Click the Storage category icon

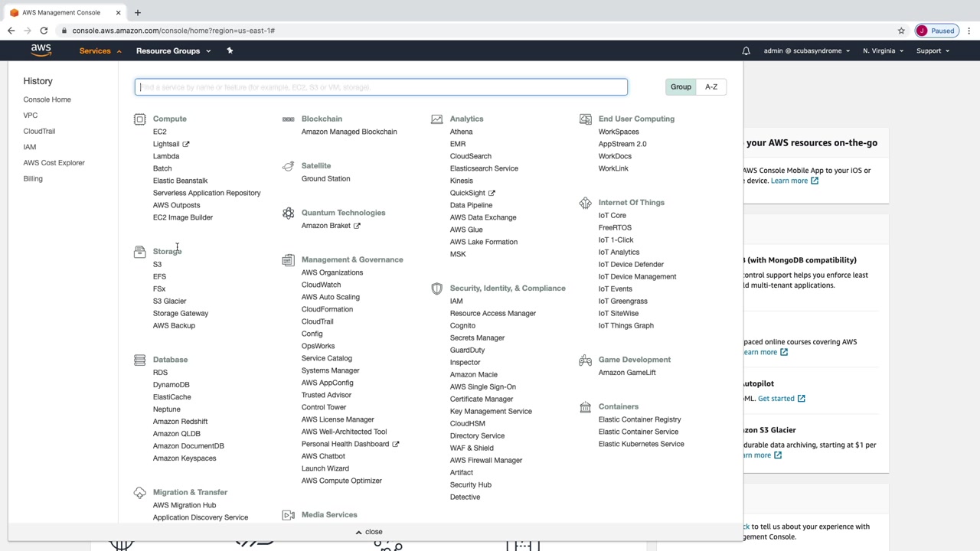click(139, 252)
